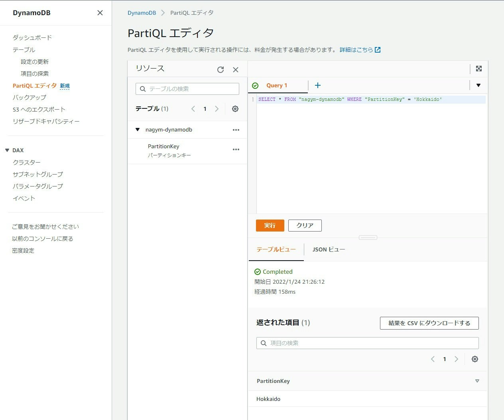Viewport: 504px width, 420px height.
Task: Open 詳細はこちら external link
Action: tap(360, 50)
